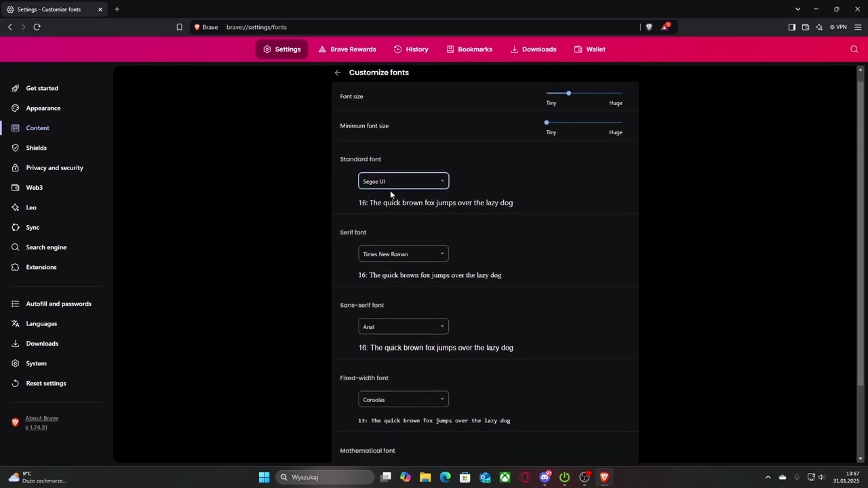Screen dimensions: 868x488
Task: Click the Brave Shields lion icon in address bar
Action: tap(649, 27)
